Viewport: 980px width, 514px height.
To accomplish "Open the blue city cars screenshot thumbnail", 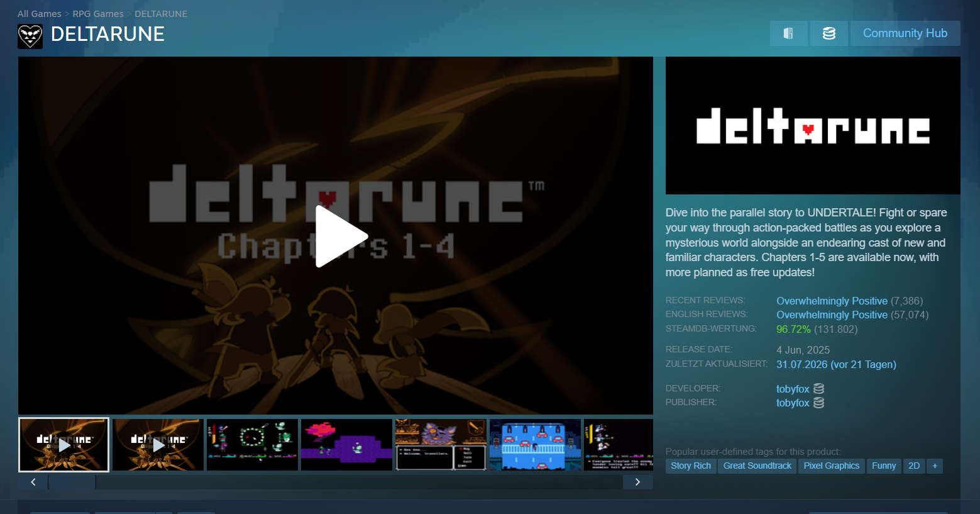I will coord(535,445).
